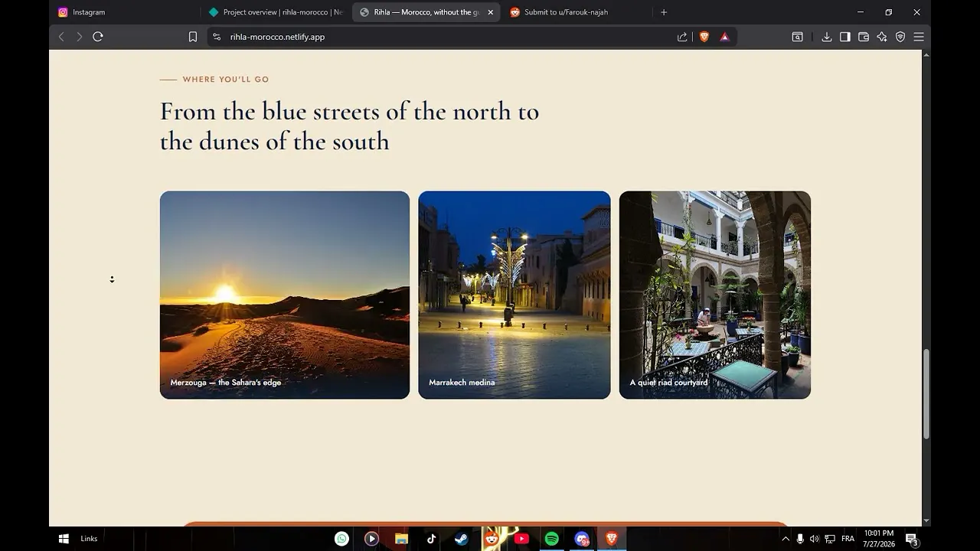Click the scrollbar up arrow
The width and height of the screenshot is (980, 551).
click(x=926, y=54)
